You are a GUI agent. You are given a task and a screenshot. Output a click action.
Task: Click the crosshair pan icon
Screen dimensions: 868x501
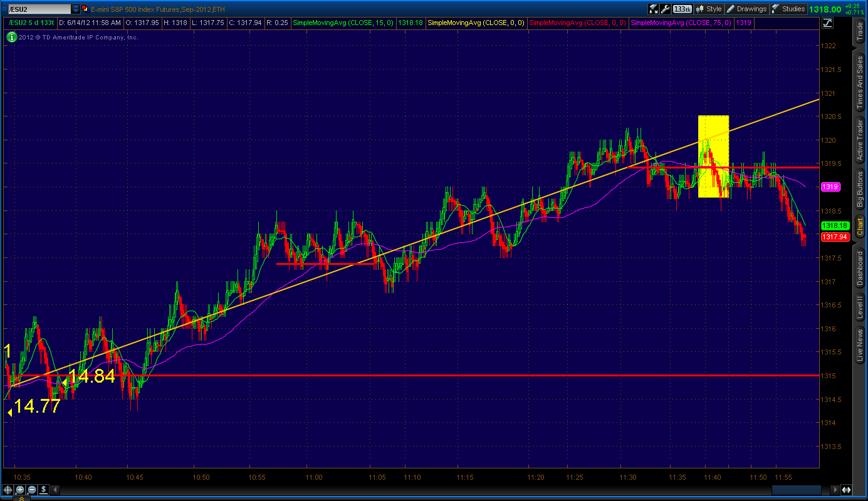8,490
